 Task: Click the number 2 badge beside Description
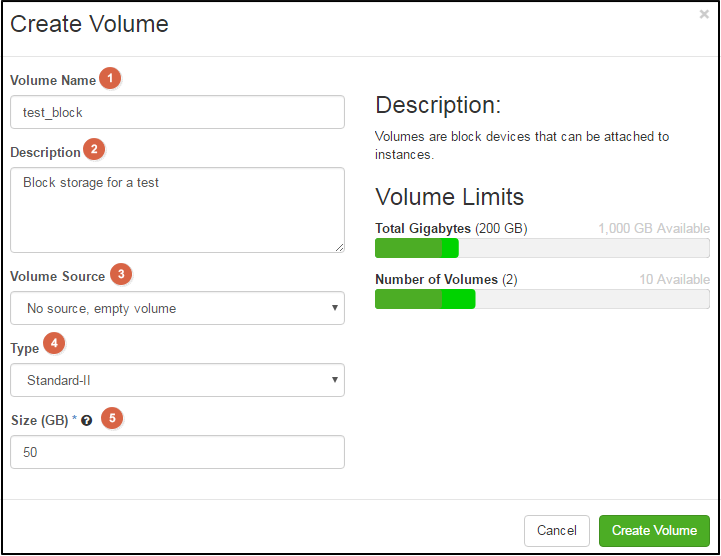tap(93, 150)
